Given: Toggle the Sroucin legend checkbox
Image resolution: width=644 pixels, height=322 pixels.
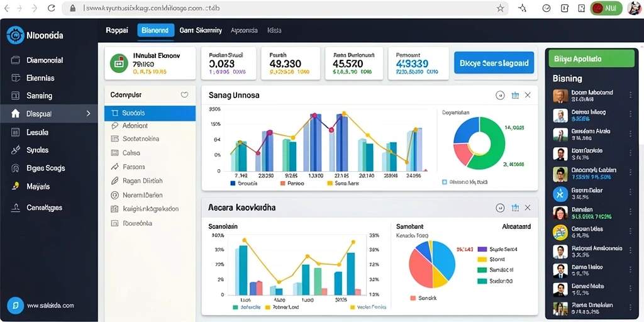Looking at the screenshot, I should click(233, 184).
